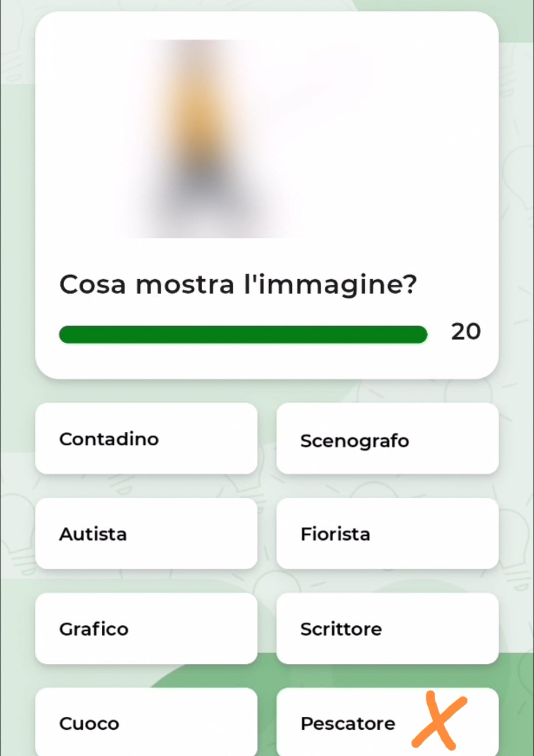Click the Pescatore text label

point(348,723)
